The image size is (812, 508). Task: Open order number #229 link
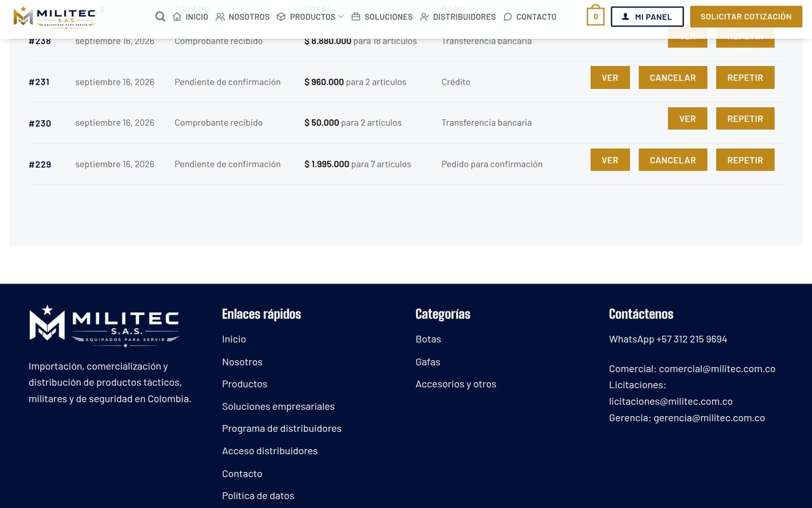coord(40,165)
